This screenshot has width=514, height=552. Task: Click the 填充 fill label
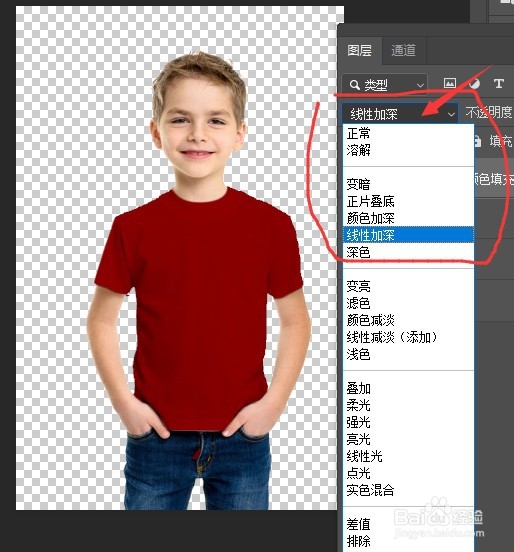501,141
